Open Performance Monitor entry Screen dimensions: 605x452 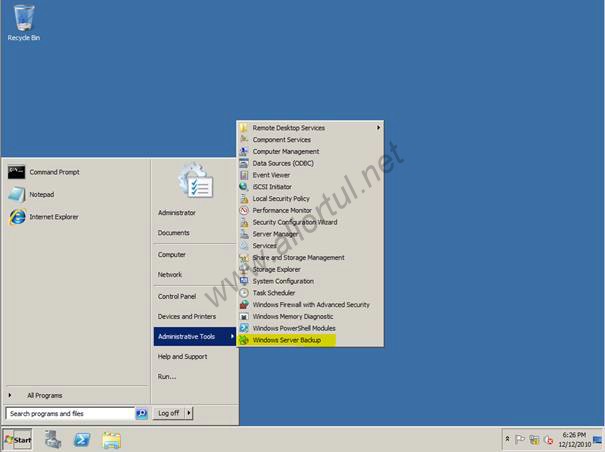(x=310, y=210)
